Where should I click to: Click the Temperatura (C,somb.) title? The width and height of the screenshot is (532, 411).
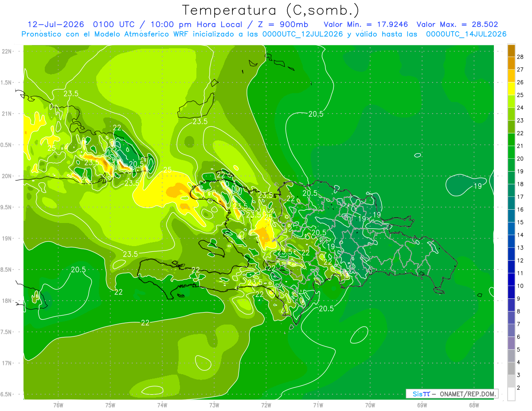[271, 10]
